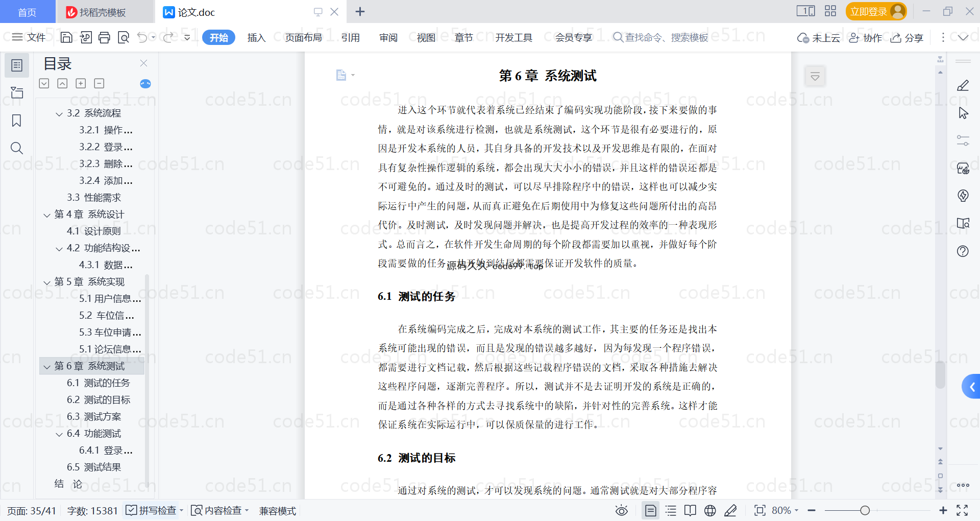The image size is (980, 521).
Task: Switch to the 开发工具 tab
Action: point(513,37)
